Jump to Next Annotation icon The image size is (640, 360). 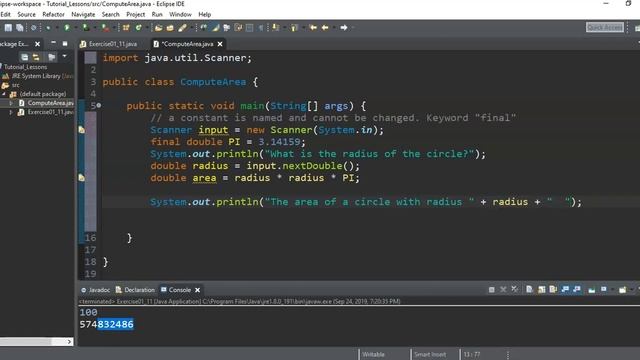pos(276,27)
